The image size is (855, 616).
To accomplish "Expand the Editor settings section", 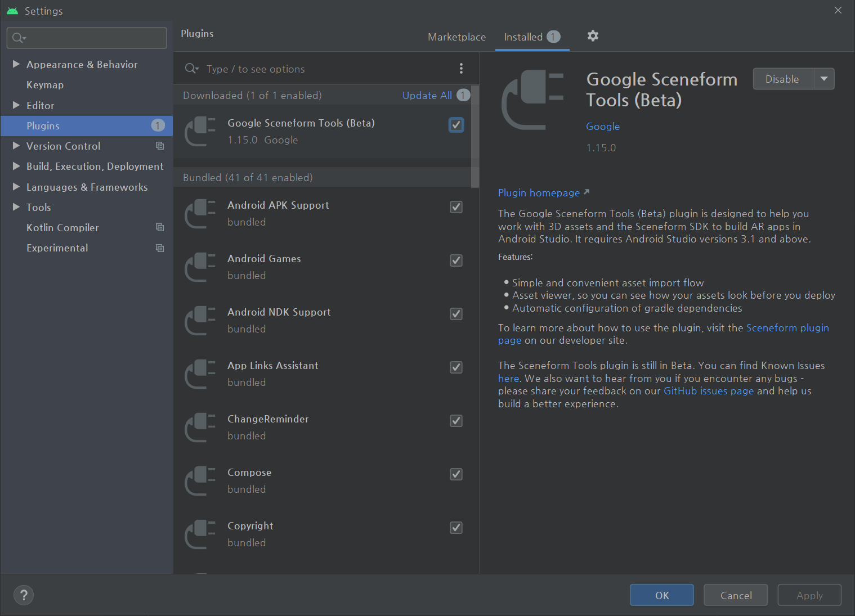I will [x=16, y=105].
